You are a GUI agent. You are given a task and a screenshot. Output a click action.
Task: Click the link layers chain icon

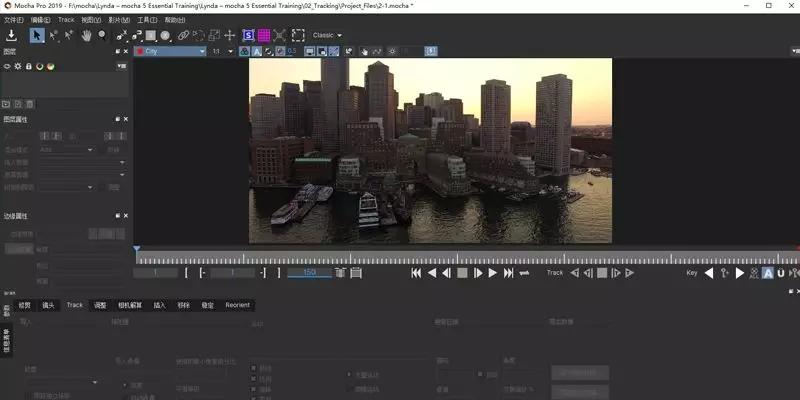point(183,35)
